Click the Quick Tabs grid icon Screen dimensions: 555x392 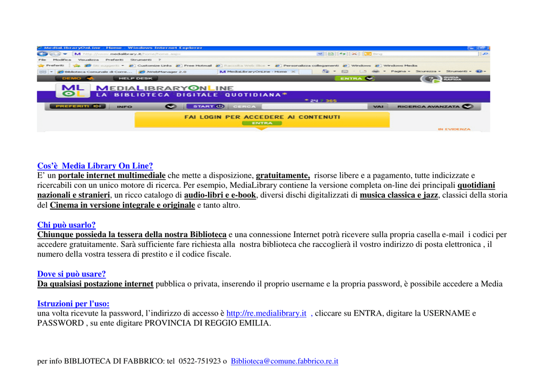coord(42,71)
